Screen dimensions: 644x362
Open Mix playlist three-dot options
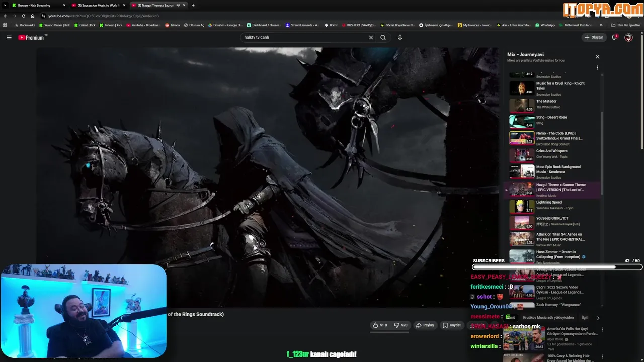tap(597, 67)
